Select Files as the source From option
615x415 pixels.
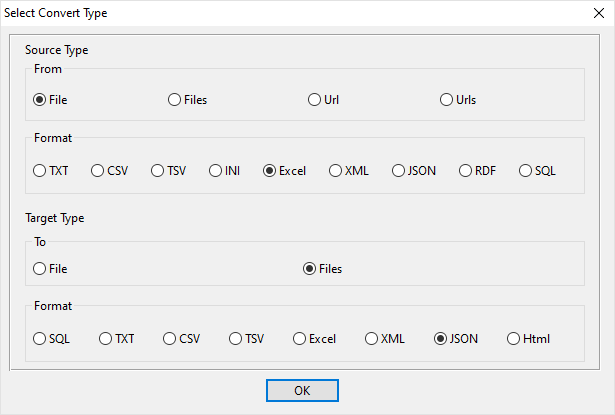[175, 100]
